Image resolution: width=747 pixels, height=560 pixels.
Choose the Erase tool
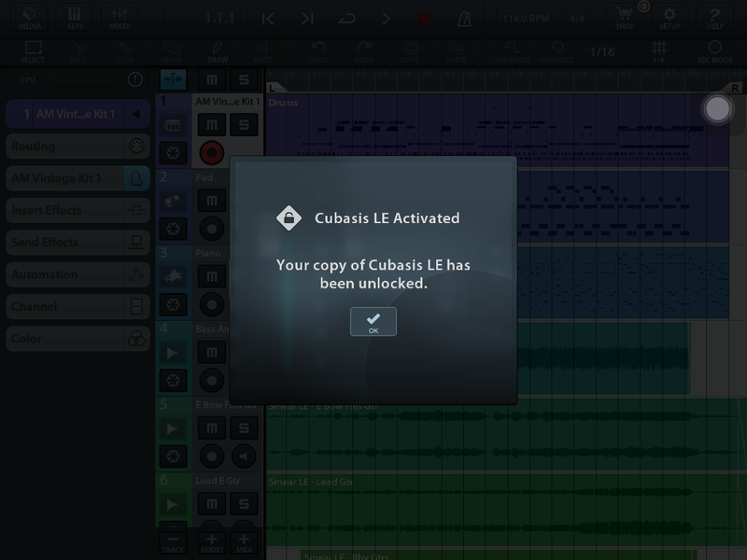171,51
